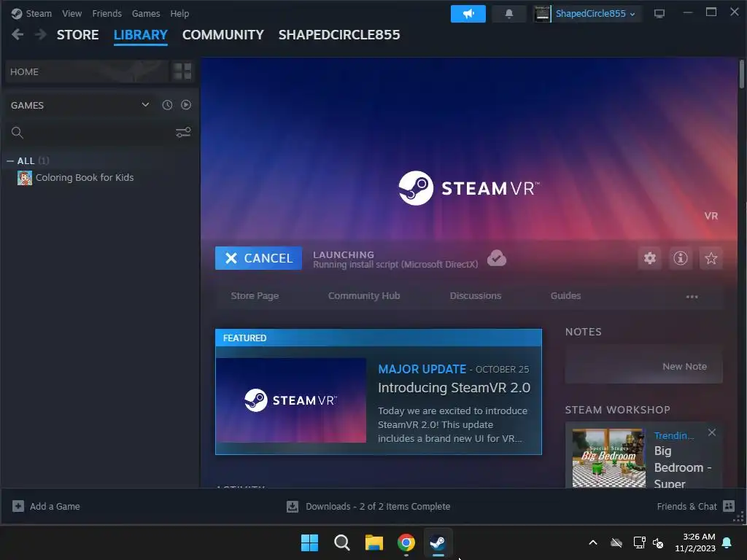
Task: Click the back navigation arrow
Action: point(18,34)
